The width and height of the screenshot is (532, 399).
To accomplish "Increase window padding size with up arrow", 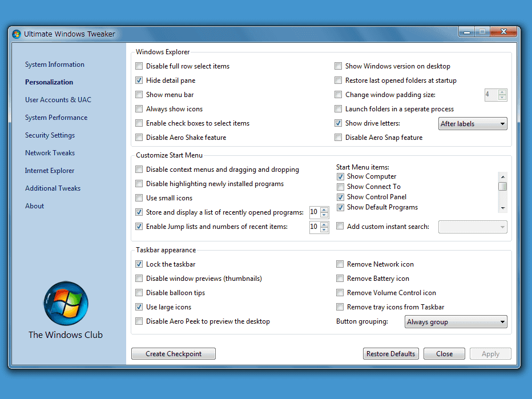I will [502, 92].
